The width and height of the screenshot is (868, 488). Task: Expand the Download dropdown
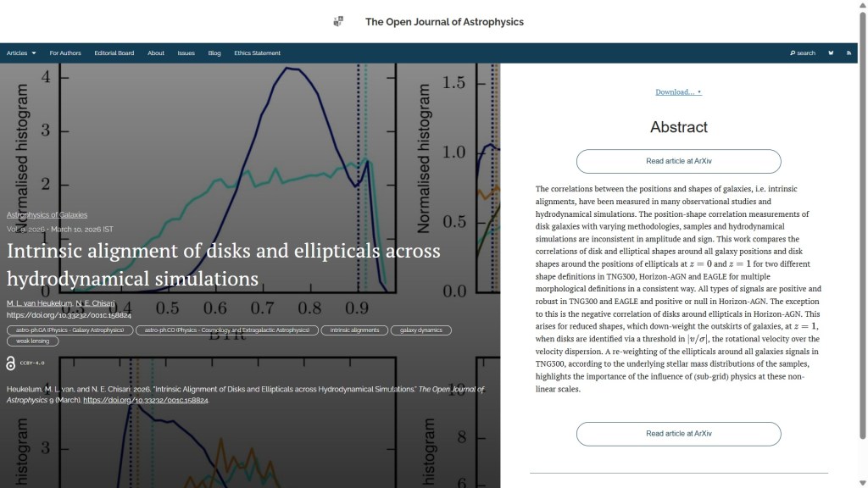(678, 91)
